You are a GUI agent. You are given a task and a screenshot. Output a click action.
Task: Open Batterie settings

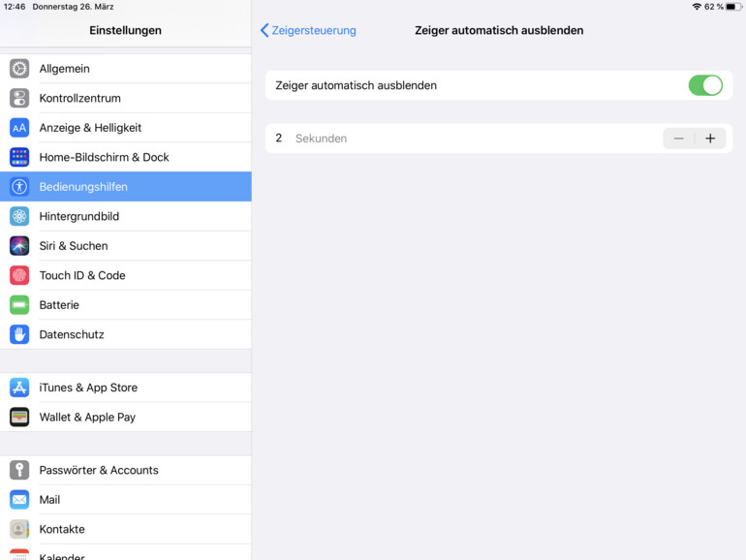tap(126, 305)
